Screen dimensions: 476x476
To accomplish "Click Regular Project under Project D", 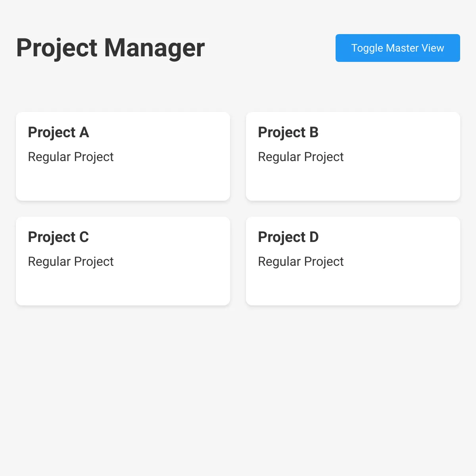I will (301, 262).
